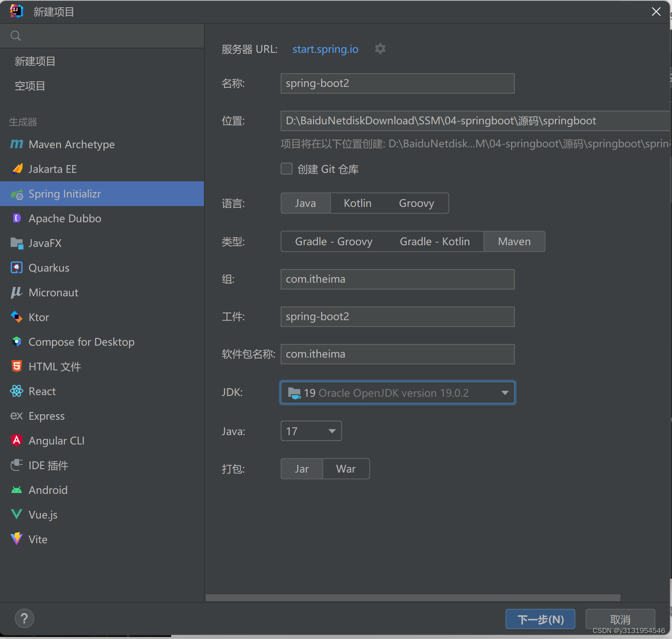Click the Jakarta EE sail icon

[x=17, y=169]
